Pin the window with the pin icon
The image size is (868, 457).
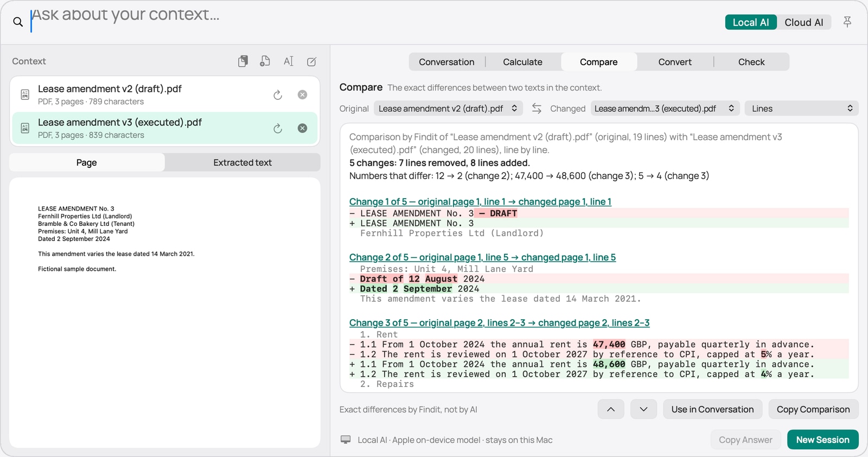[847, 22]
